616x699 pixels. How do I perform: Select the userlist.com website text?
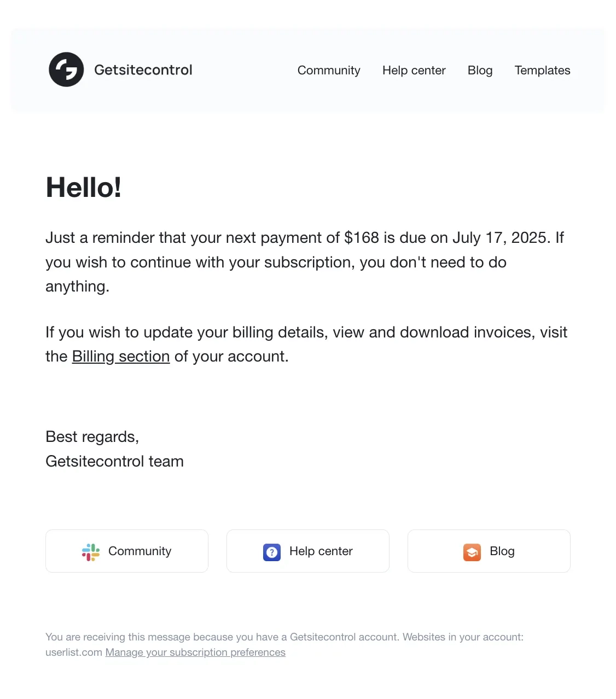73,652
